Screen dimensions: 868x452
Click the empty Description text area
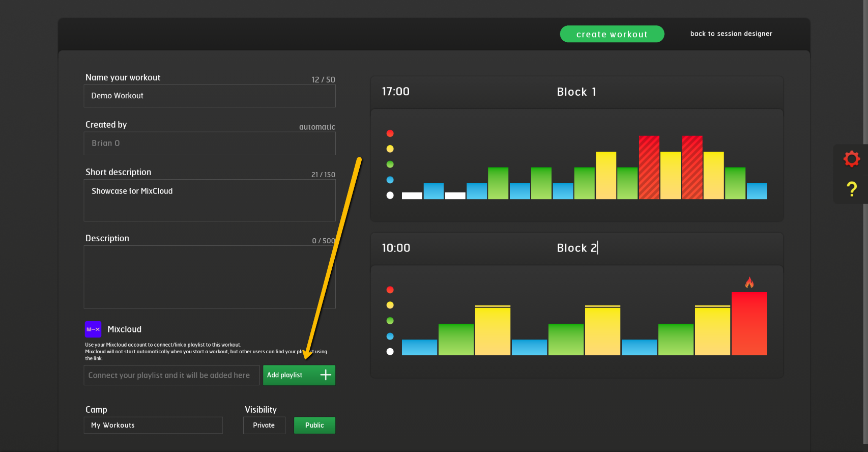210,277
